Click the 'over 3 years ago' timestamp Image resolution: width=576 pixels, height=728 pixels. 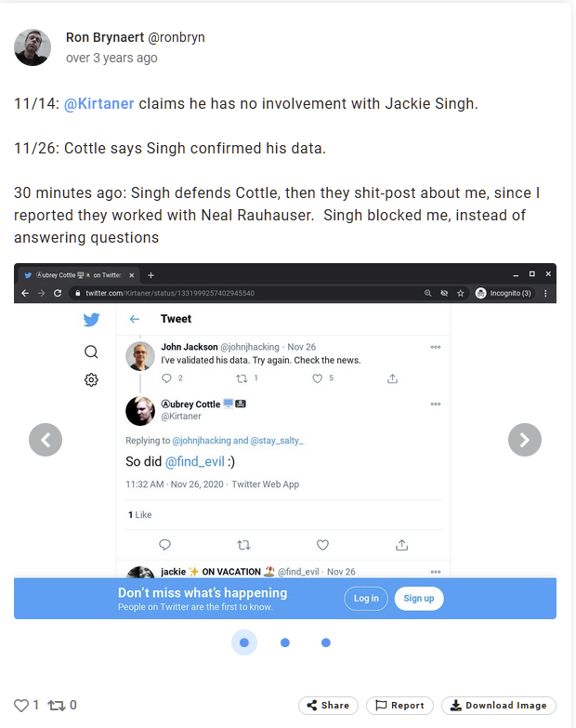pos(111,58)
